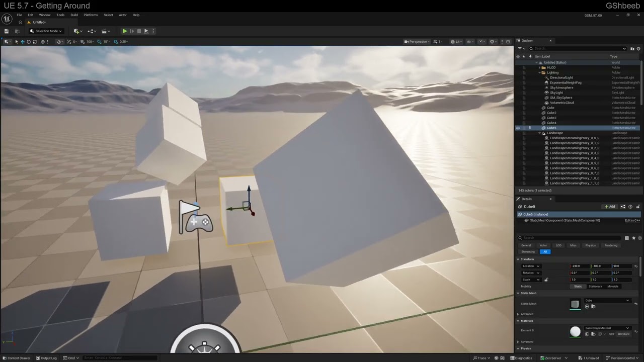The width and height of the screenshot is (644, 362).
Task: Open the Revision Control status menu
Action: click(623, 358)
